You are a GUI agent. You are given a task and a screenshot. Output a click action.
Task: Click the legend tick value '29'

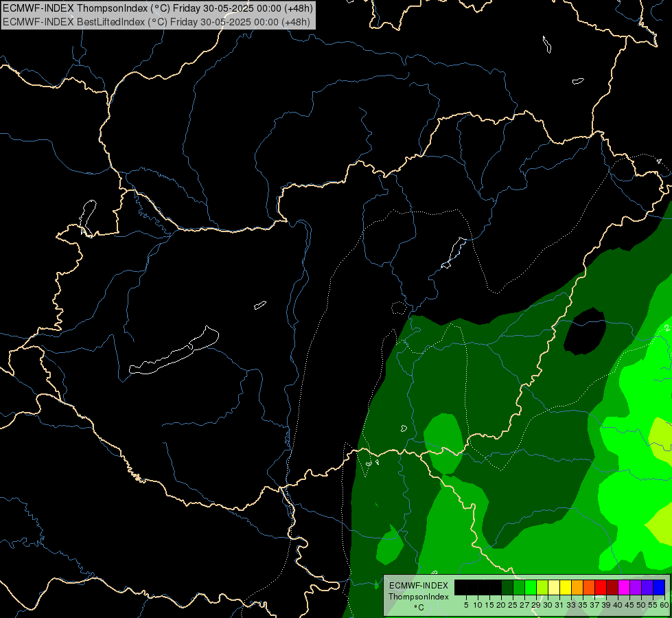coord(536,605)
